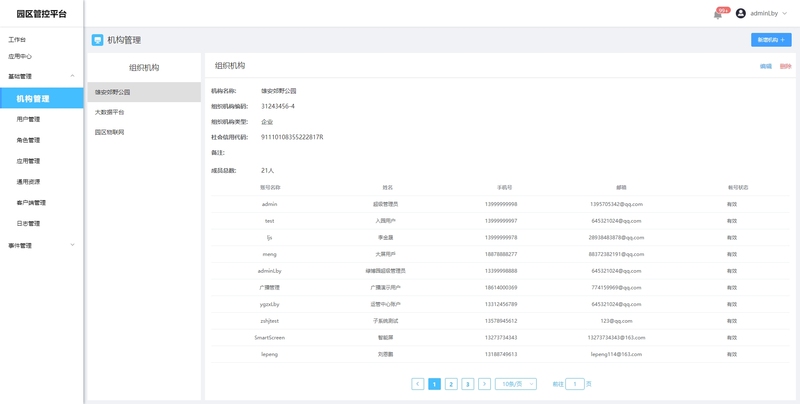Image resolution: width=800 pixels, height=404 pixels.
Task: Select 园区物联网 in the organization list
Action: pyautogui.click(x=110, y=132)
